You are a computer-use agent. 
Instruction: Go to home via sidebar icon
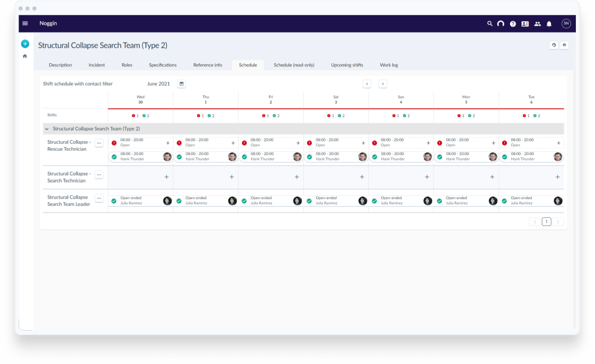pyautogui.click(x=25, y=56)
